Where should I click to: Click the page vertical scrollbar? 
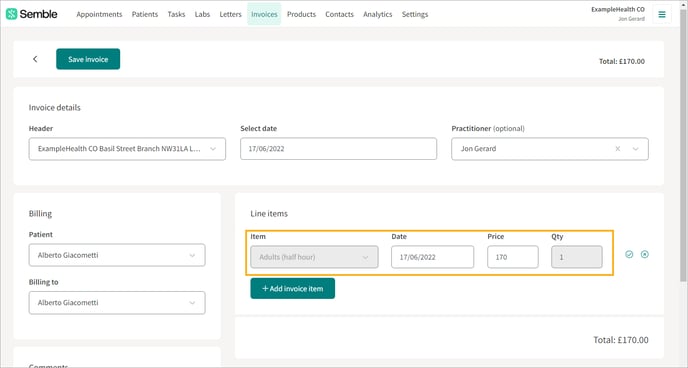(x=683, y=145)
